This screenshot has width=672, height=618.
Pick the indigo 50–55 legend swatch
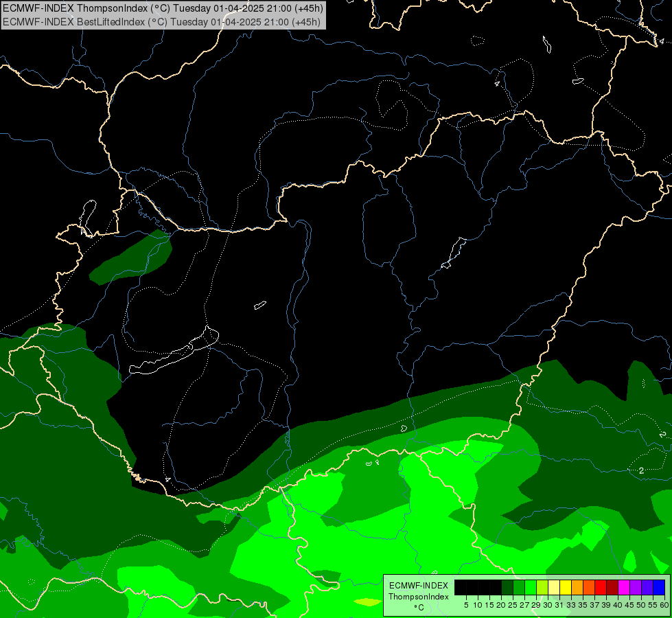[x=647, y=587]
